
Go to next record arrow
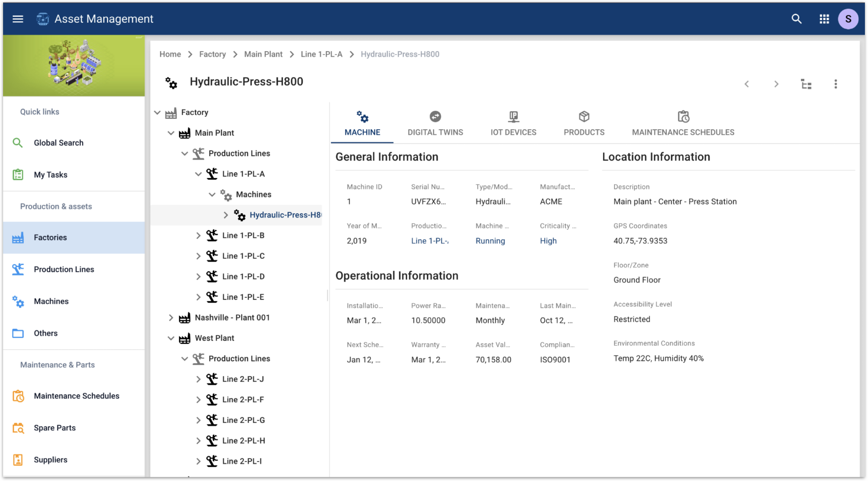(x=776, y=84)
